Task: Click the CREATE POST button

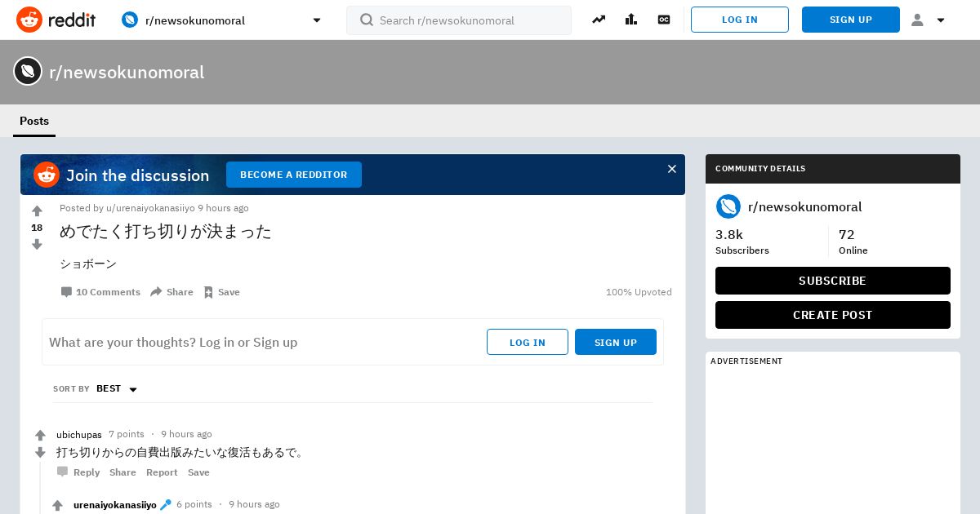Action: (x=833, y=315)
